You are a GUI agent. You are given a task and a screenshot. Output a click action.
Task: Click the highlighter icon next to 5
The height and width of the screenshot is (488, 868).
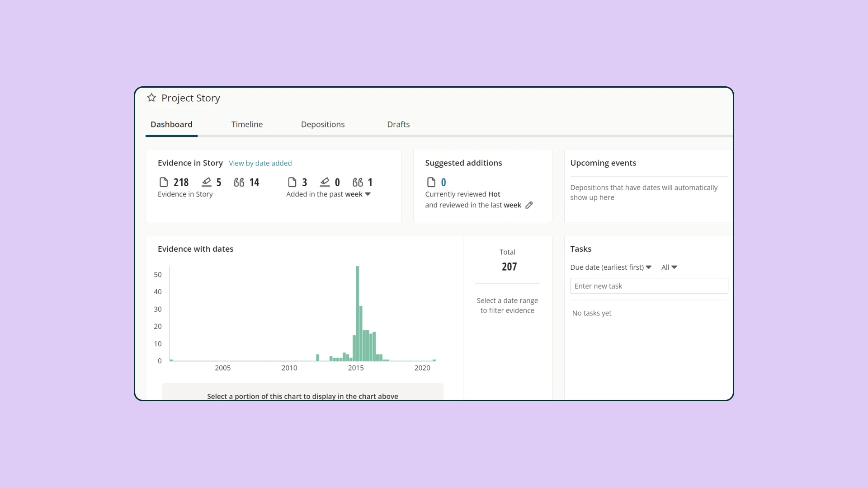pyautogui.click(x=206, y=182)
